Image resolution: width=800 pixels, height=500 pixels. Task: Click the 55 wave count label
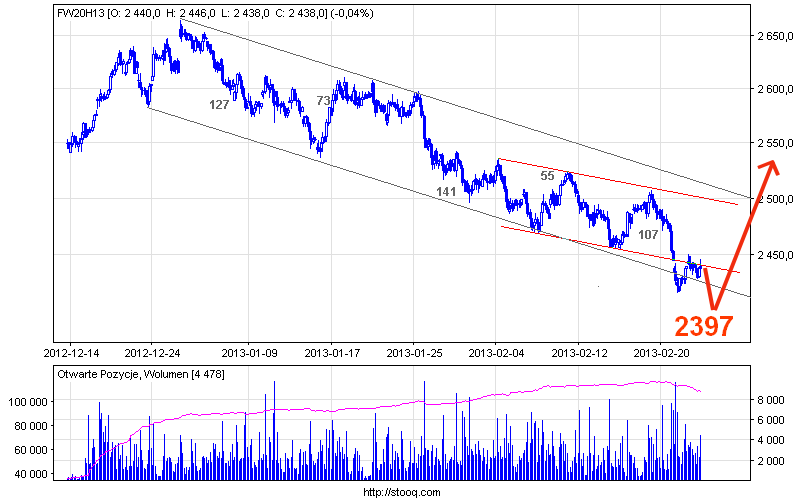(547, 176)
